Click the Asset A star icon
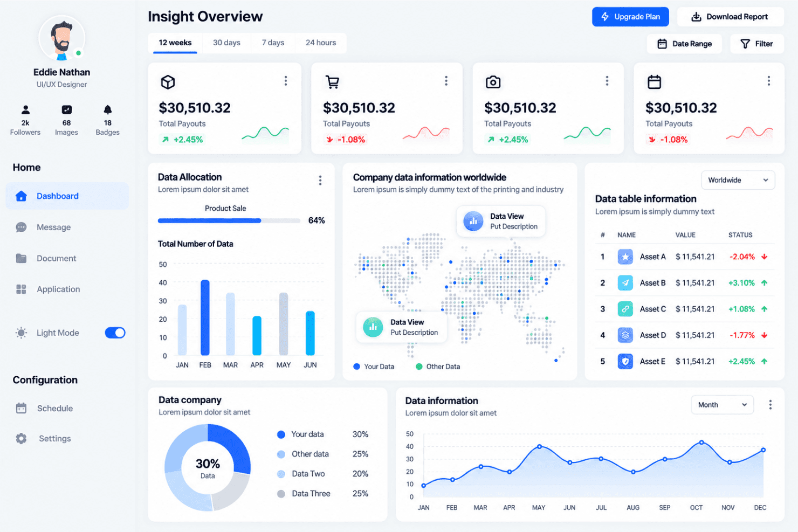 click(x=625, y=257)
